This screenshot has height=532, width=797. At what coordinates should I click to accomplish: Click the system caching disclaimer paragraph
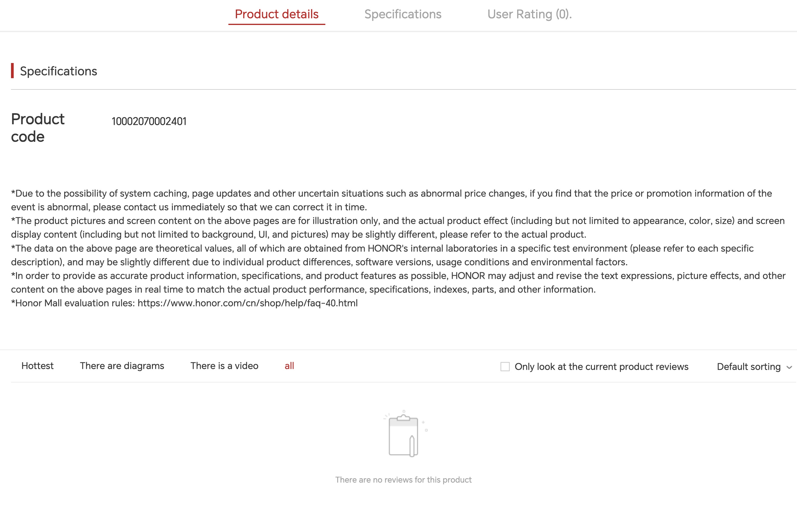[x=391, y=200]
